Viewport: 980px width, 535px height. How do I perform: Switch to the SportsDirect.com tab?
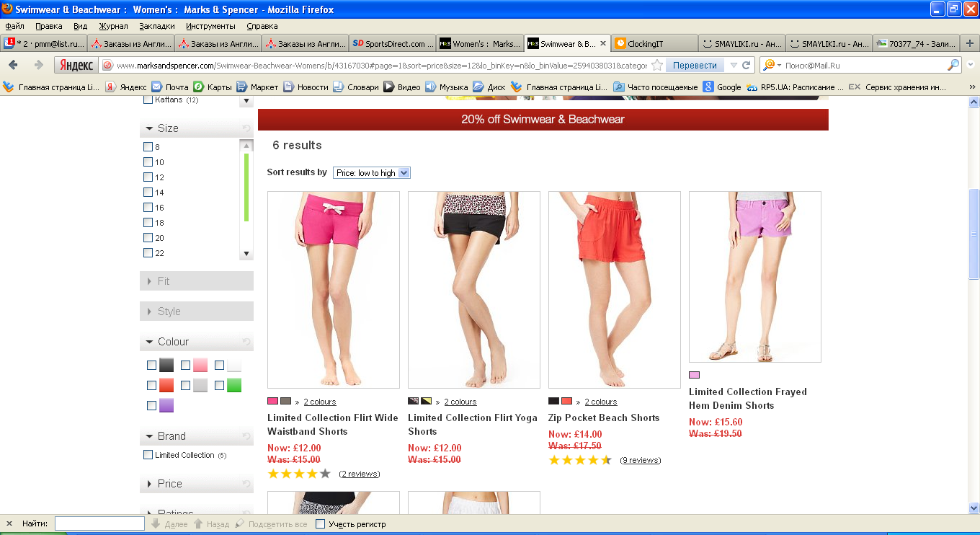[x=393, y=43]
